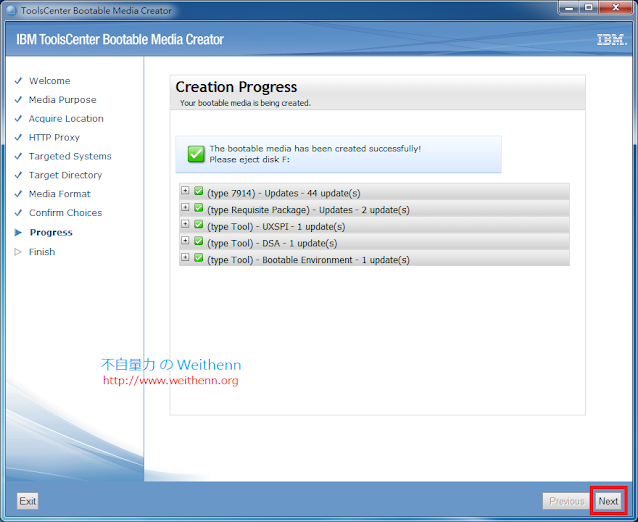Jump to the Finish step

click(42, 252)
